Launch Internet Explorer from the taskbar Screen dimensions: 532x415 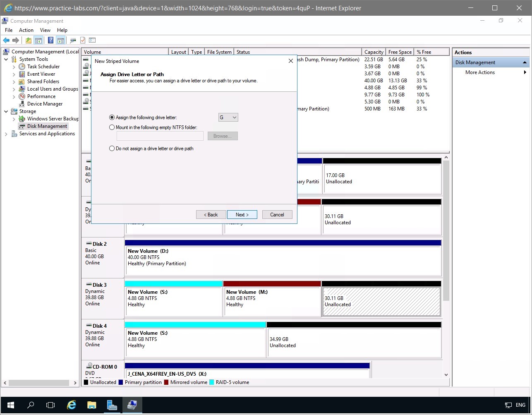coord(72,405)
